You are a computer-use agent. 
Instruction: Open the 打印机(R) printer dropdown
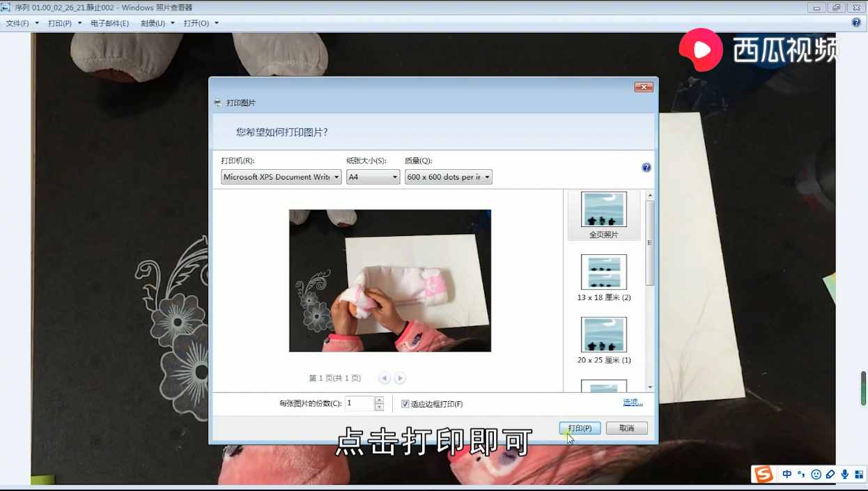(281, 177)
